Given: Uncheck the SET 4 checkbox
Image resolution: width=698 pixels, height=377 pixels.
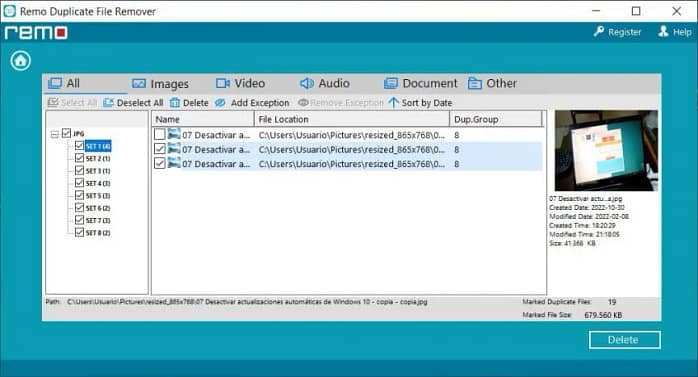Looking at the screenshot, I should (x=79, y=183).
